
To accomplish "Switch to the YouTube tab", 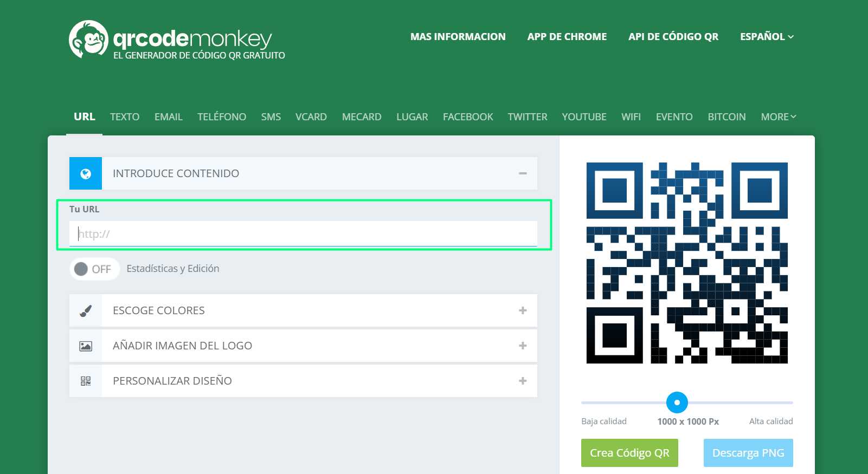I will [x=584, y=116].
